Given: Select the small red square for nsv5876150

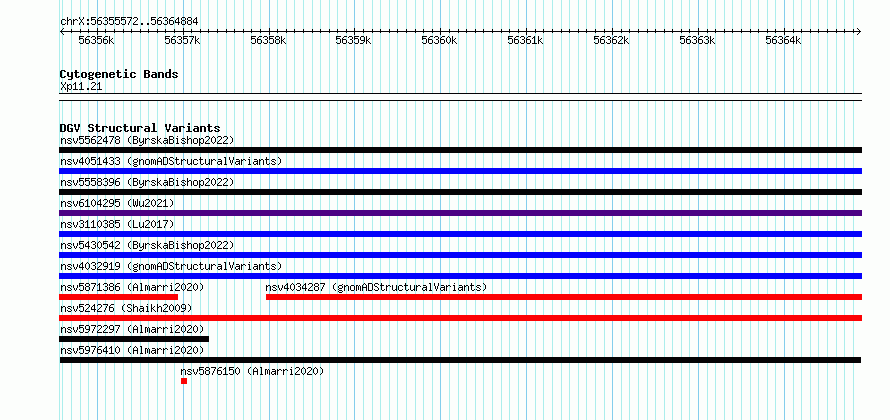Looking at the screenshot, I should click(184, 381).
